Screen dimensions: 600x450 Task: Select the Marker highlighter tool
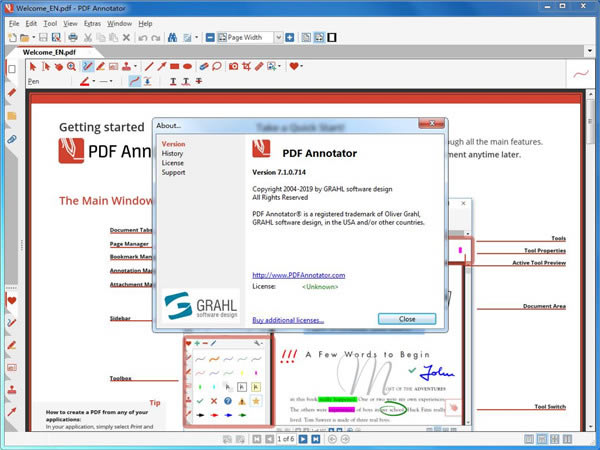(101, 67)
